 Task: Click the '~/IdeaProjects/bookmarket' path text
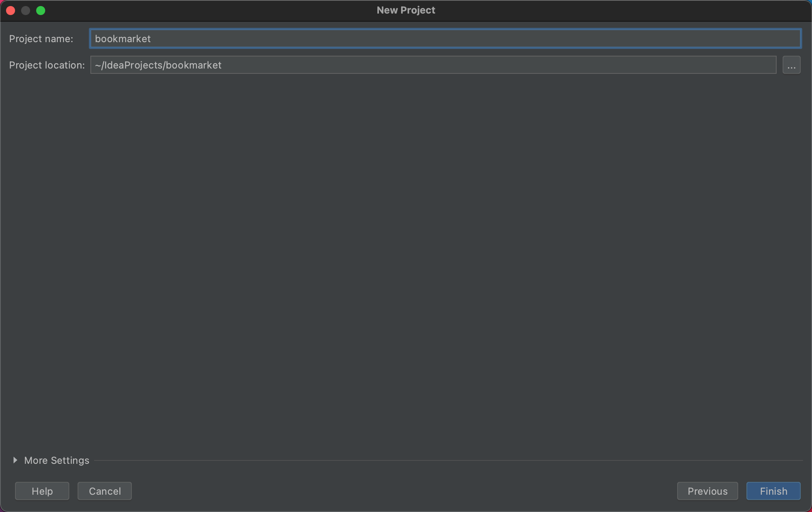[158, 65]
